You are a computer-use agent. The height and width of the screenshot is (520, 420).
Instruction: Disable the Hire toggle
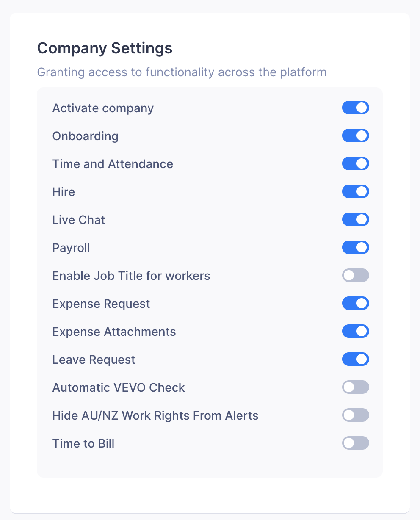point(356,192)
